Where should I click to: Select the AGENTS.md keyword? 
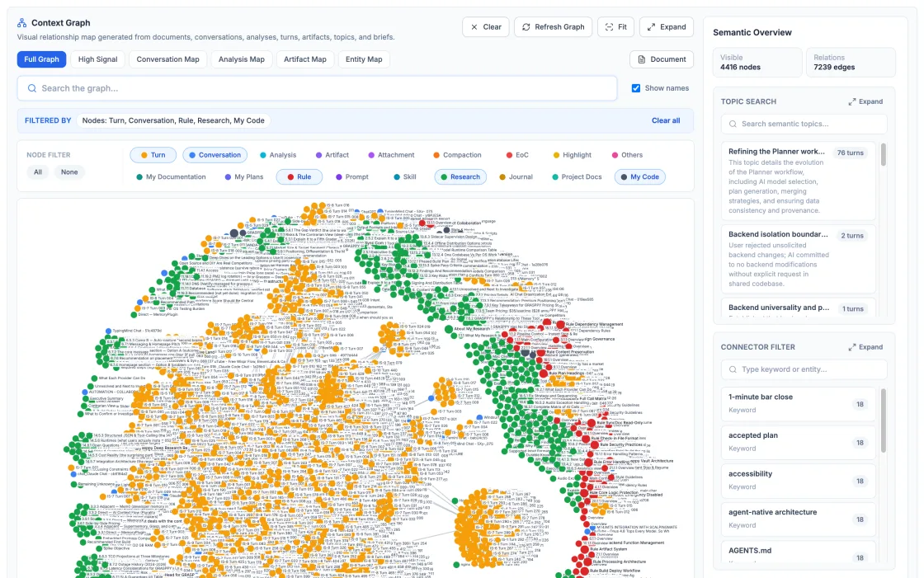[x=799, y=552]
